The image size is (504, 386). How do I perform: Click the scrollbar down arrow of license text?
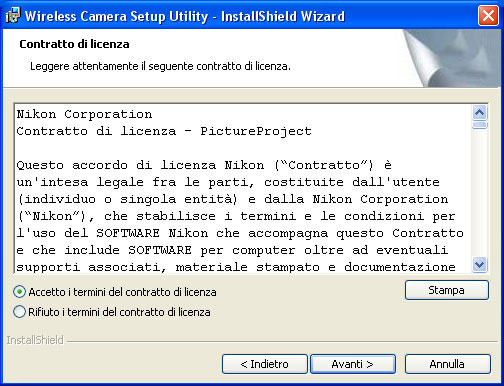coord(480,265)
